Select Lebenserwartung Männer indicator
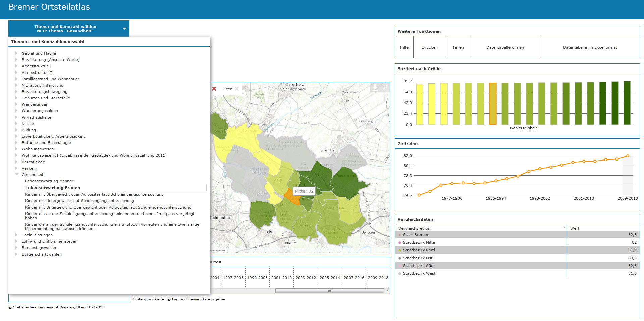This screenshot has width=644, height=321. [x=49, y=181]
